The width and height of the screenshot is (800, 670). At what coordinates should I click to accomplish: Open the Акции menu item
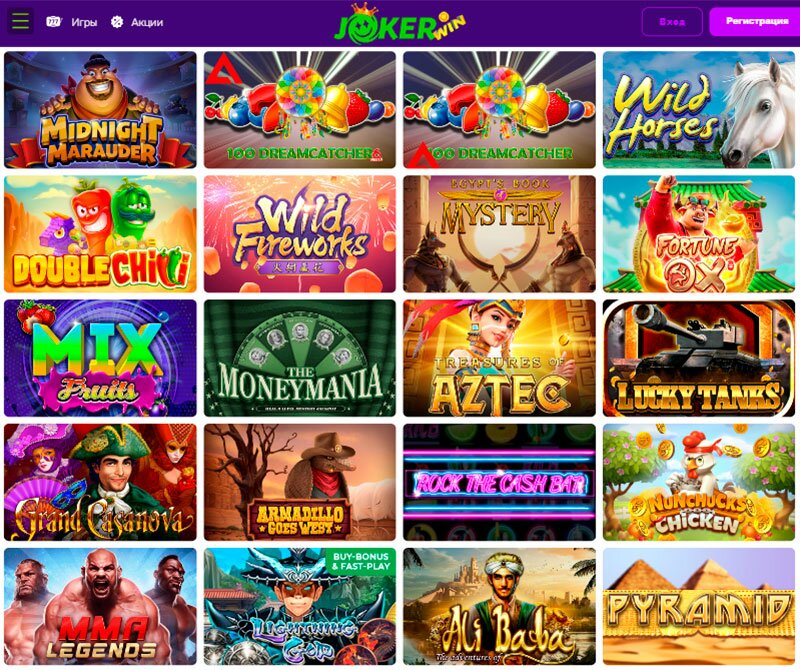click(x=137, y=22)
